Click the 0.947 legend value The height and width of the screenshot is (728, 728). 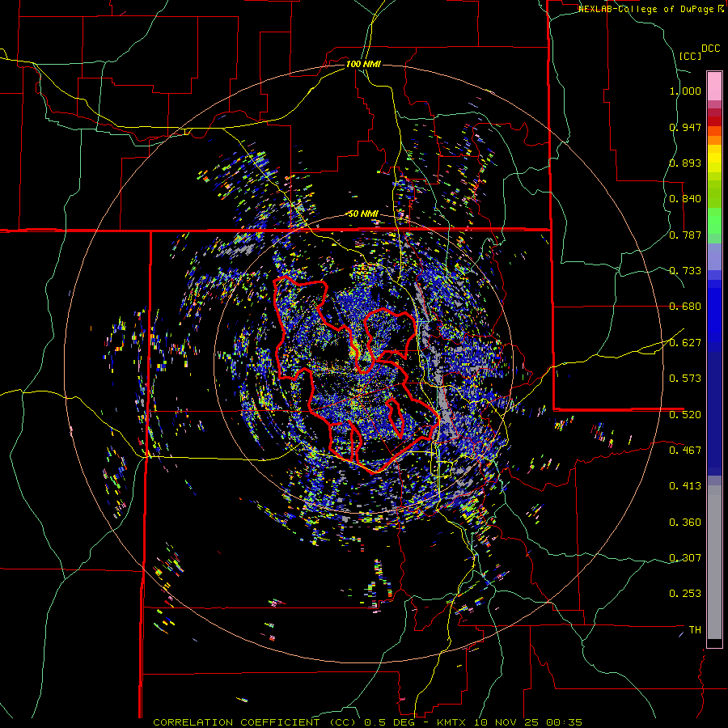coord(685,127)
